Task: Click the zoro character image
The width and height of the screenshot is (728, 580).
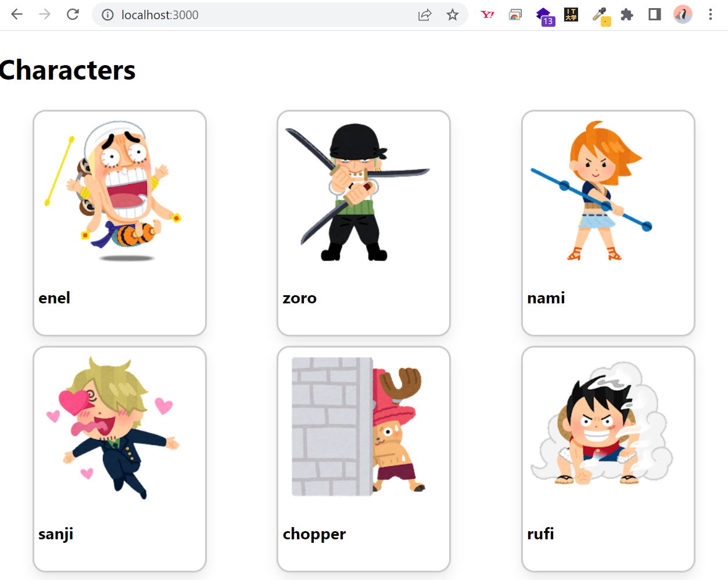Action: (x=357, y=192)
